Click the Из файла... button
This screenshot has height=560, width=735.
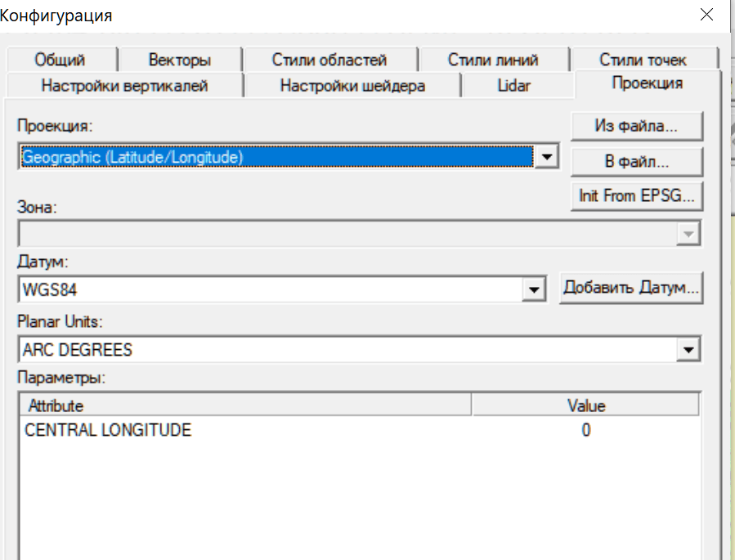coord(636,126)
